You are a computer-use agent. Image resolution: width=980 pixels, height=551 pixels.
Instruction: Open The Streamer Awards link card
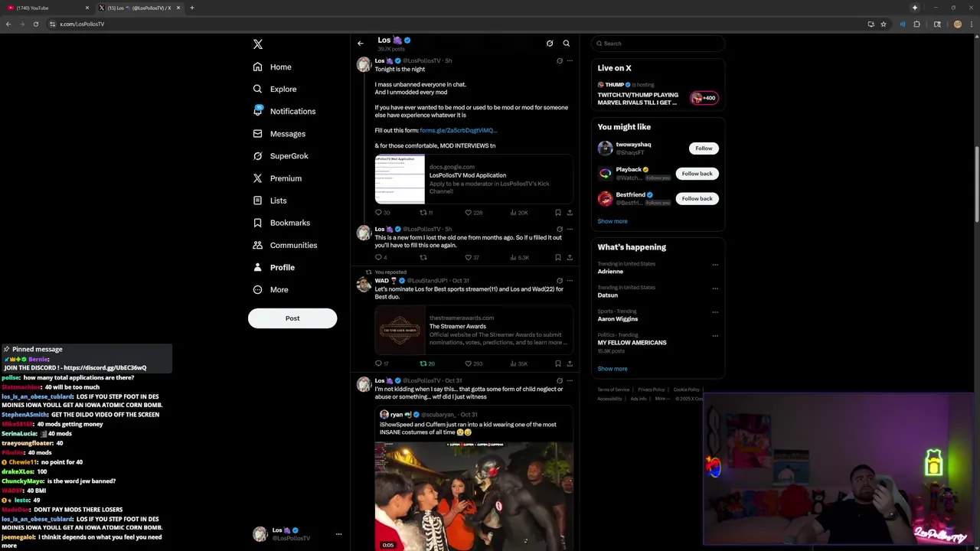pos(473,330)
